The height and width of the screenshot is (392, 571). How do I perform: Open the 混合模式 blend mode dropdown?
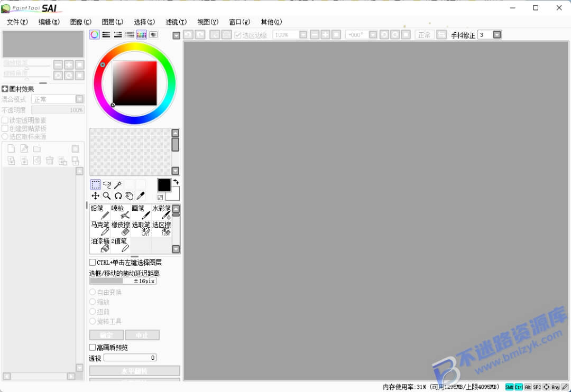click(79, 99)
